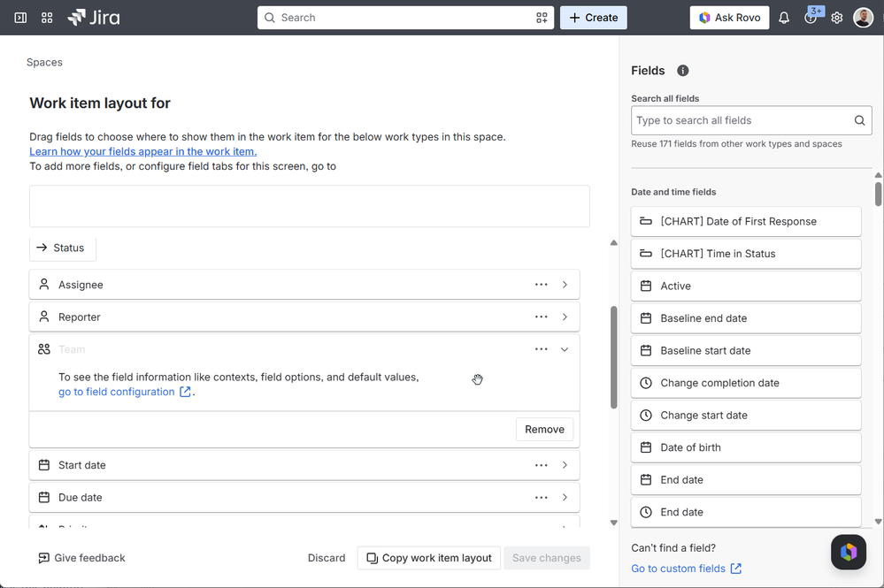Screen dimensions: 884x588
Task: Click the Fields info icon
Action: (683, 71)
